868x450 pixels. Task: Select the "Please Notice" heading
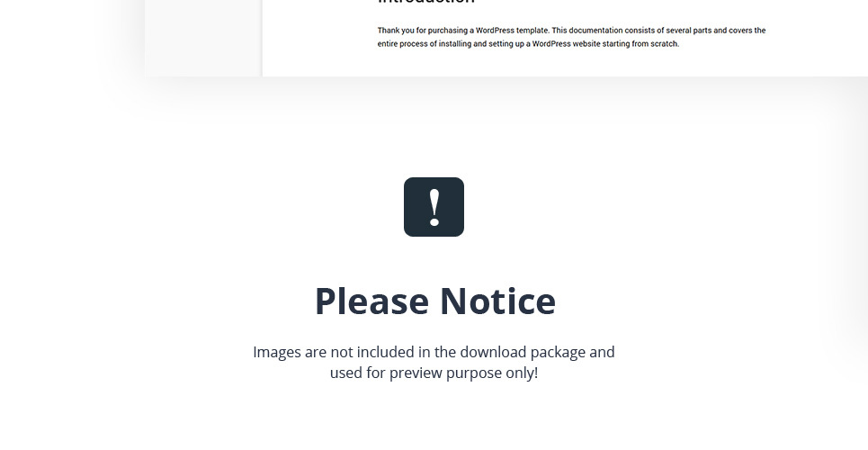click(435, 301)
